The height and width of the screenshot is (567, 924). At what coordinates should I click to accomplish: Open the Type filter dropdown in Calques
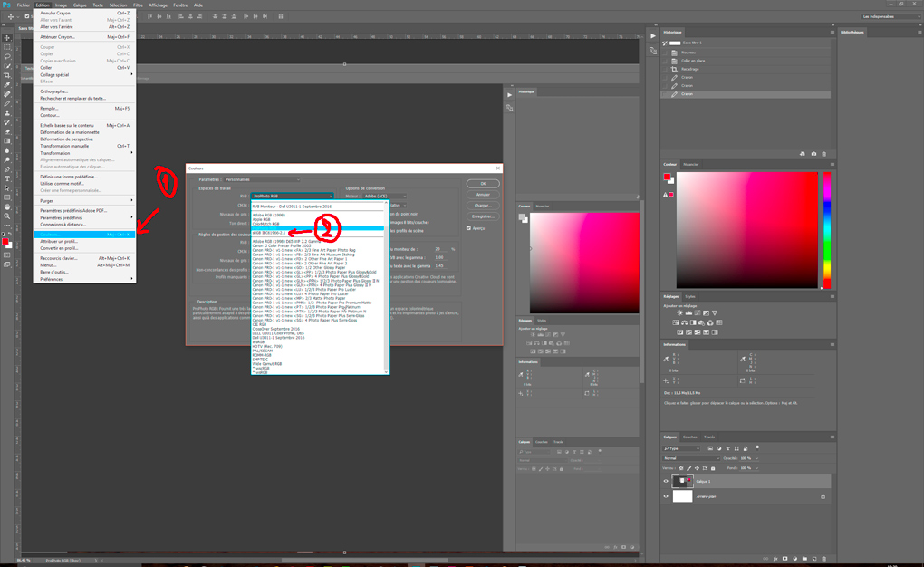pos(682,449)
